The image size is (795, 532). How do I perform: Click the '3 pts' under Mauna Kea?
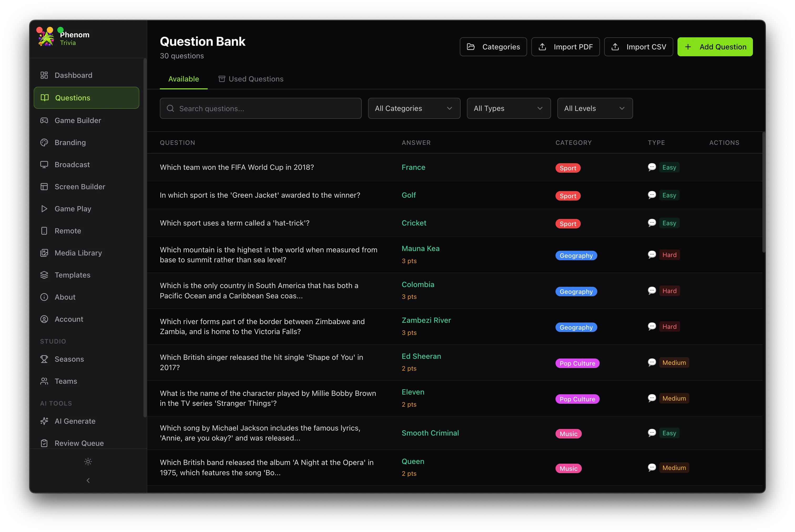tap(409, 261)
